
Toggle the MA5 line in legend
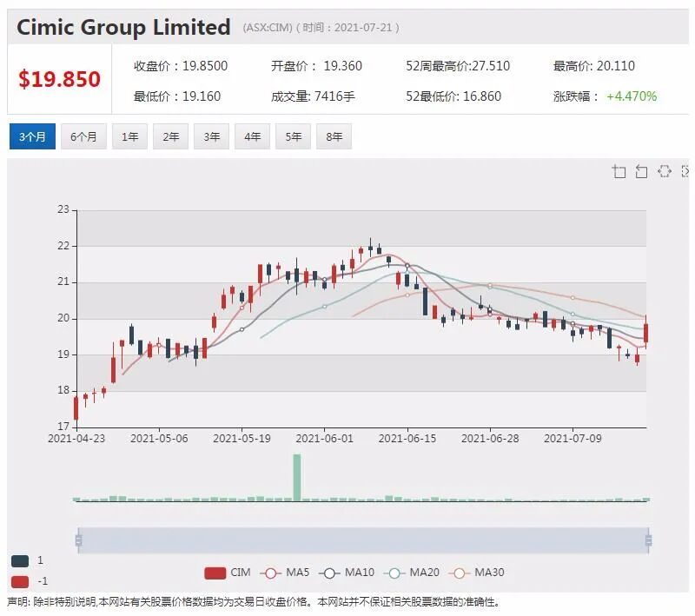pyautogui.click(x=285, y=573)
